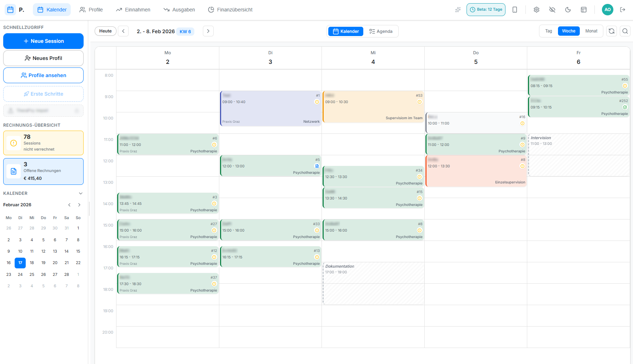The height and width of the screenshot is (364, 633).
Task: Refresh the calendar with the sync icon
Action: pos(611,31)
